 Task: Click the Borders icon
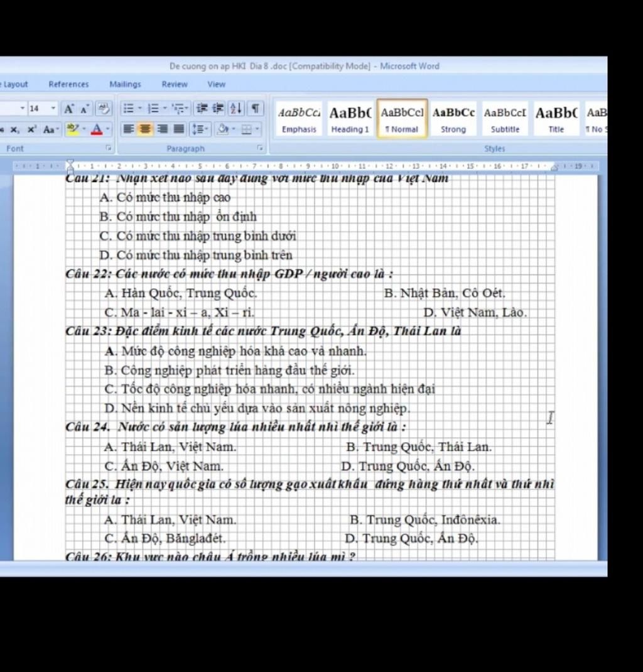click(246, 129)
